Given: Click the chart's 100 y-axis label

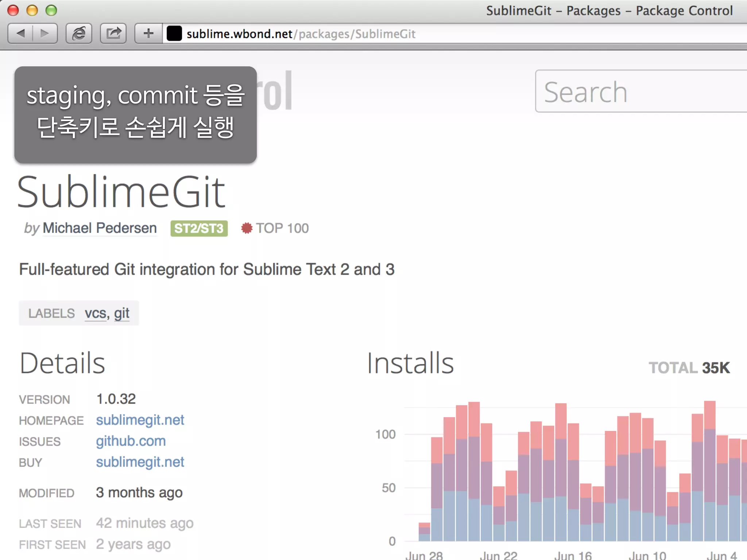Looking at the screenshot, I should coord(386,434).
